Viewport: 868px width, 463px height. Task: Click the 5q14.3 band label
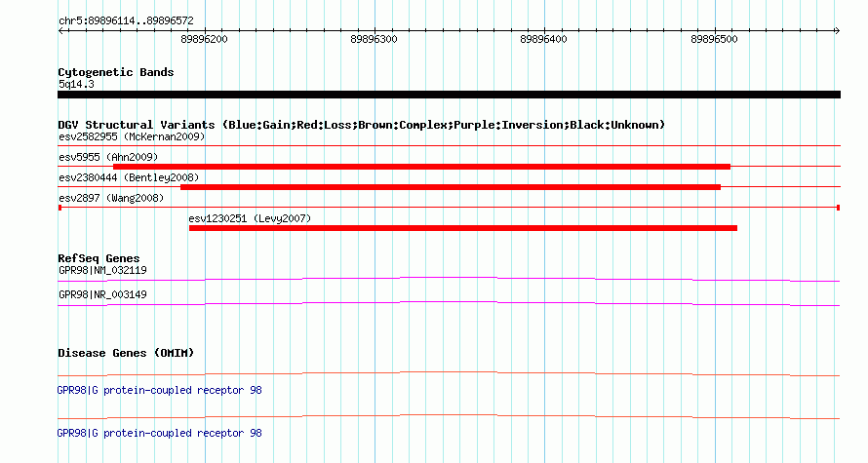point(76,84)
